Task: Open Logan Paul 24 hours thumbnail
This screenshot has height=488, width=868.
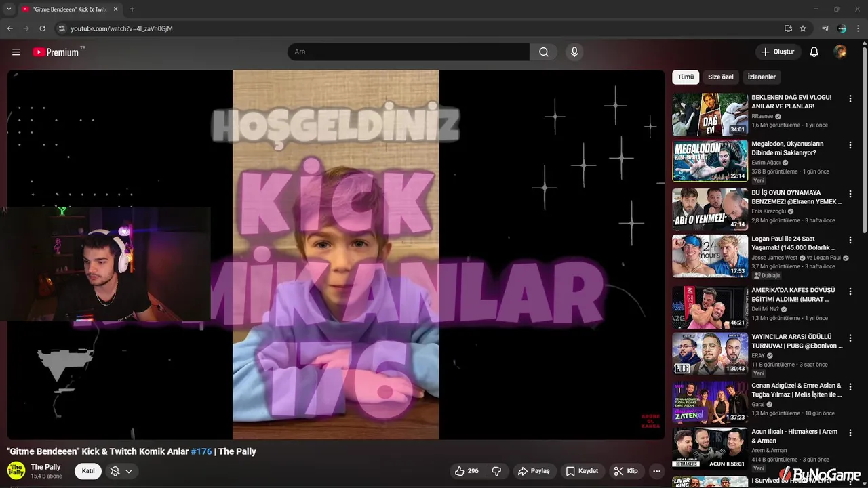Action: click(710, 256)
